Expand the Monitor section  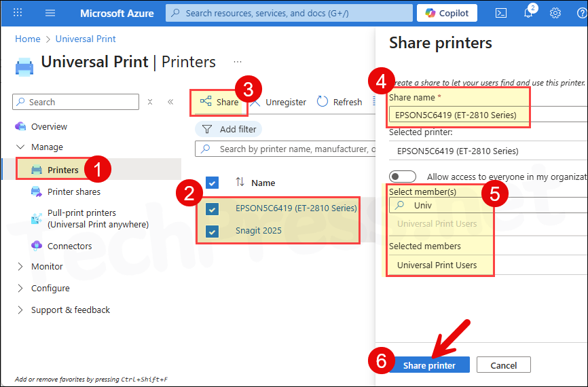coord(20,266)
